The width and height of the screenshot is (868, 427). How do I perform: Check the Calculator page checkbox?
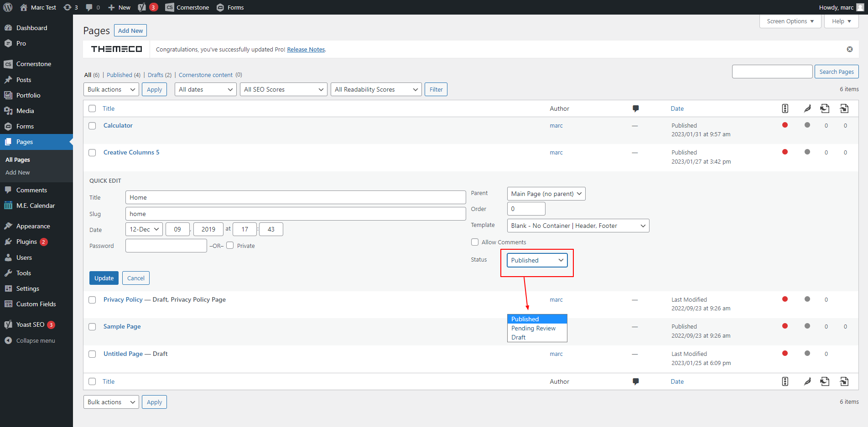click(92, 126)
